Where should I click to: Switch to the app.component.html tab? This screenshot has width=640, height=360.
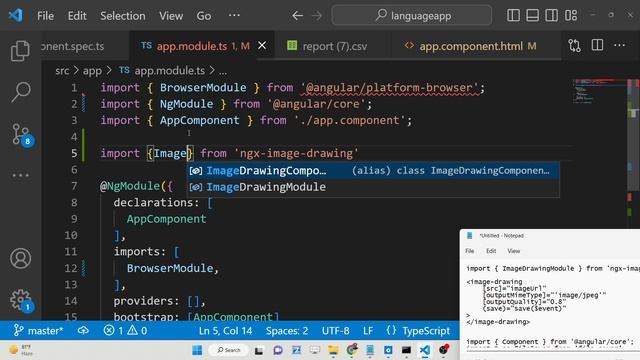[x=470, y=46]
